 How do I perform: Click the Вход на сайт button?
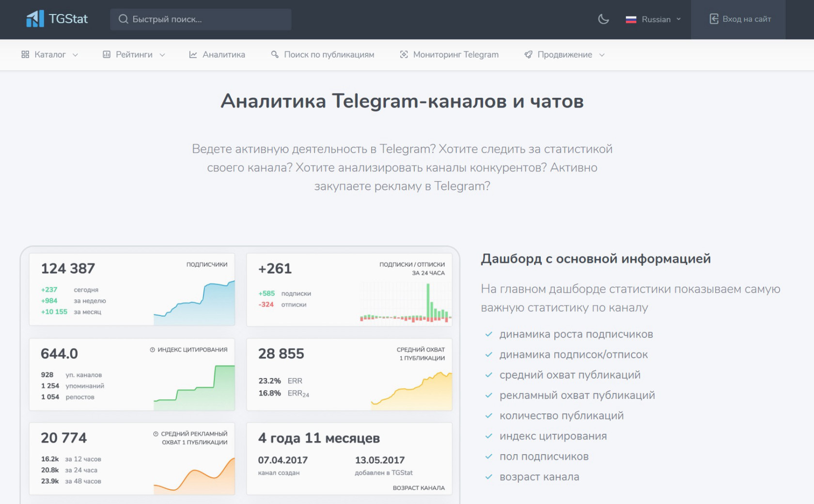pos(738,19)
